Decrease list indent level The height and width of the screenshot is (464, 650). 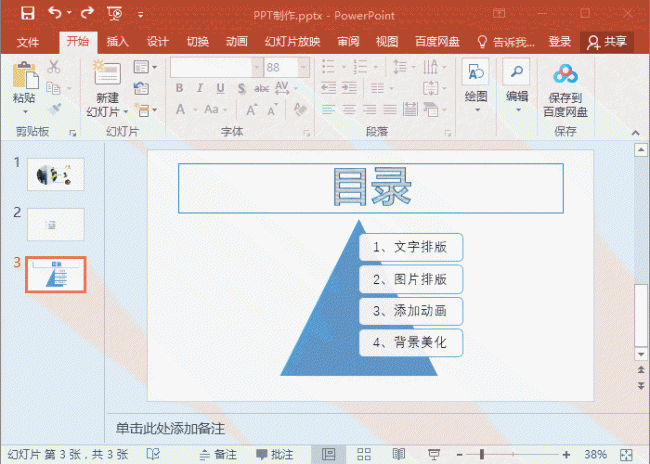pyautogui.click(x=329, y=88)
